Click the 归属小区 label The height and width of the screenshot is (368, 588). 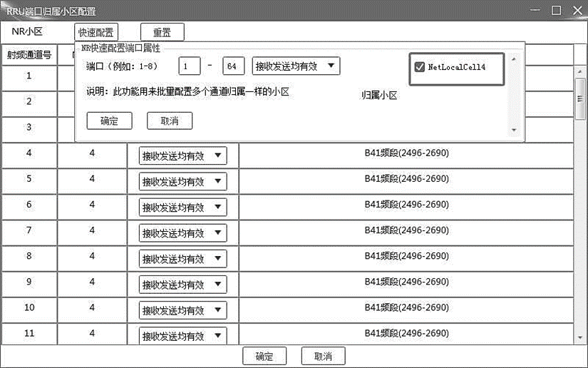point(379,96)
